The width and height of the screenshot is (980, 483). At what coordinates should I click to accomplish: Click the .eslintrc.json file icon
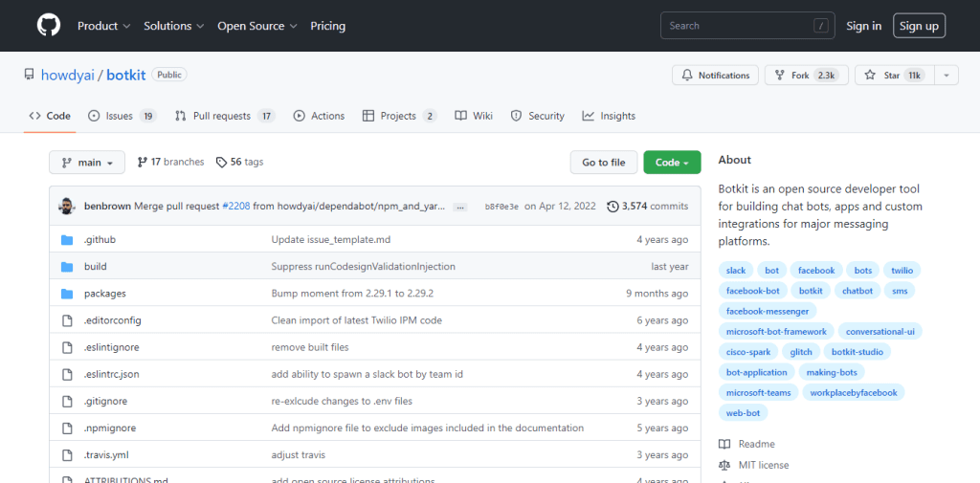coord(68,374)
